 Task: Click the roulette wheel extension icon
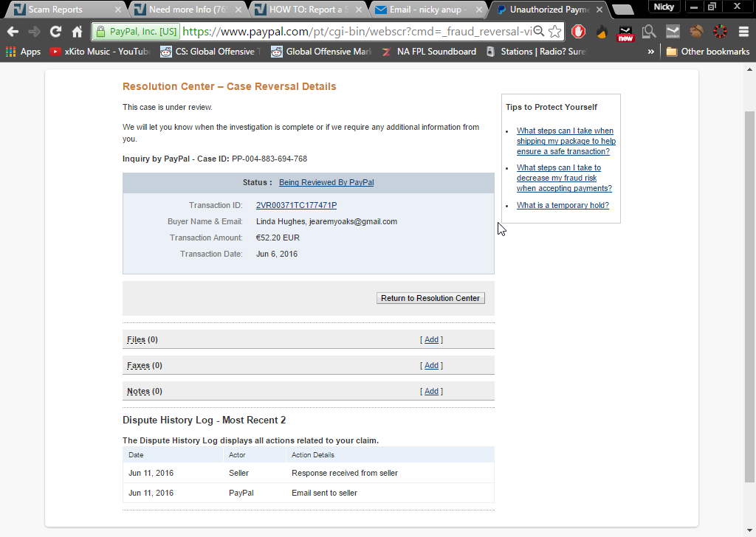click(x=720, y=32)
